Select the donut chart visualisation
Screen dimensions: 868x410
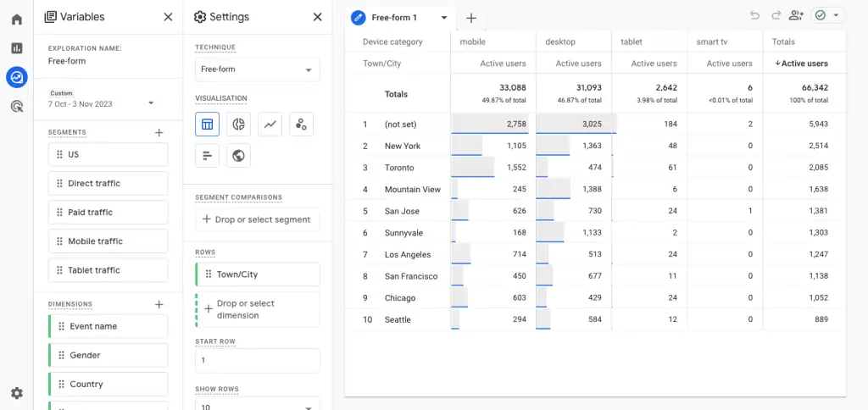point(239,125)
